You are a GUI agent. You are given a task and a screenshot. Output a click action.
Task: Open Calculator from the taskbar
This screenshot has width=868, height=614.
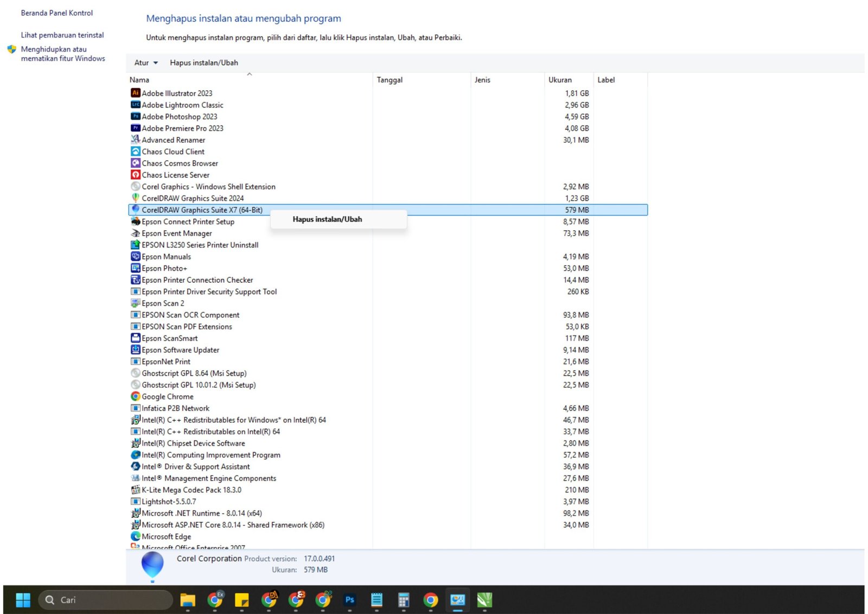(403, 600)
